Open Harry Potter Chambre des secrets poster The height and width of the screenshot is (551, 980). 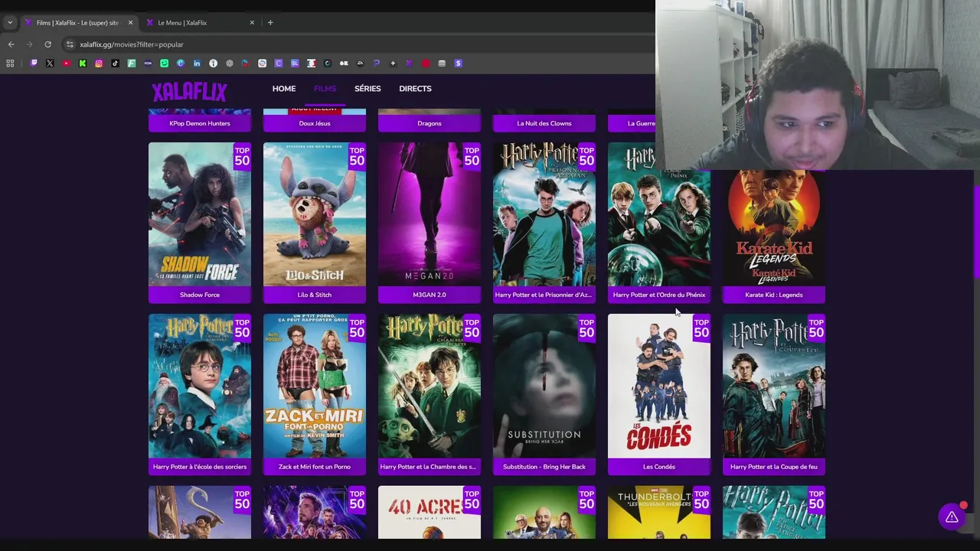click(x=430, y=386)
